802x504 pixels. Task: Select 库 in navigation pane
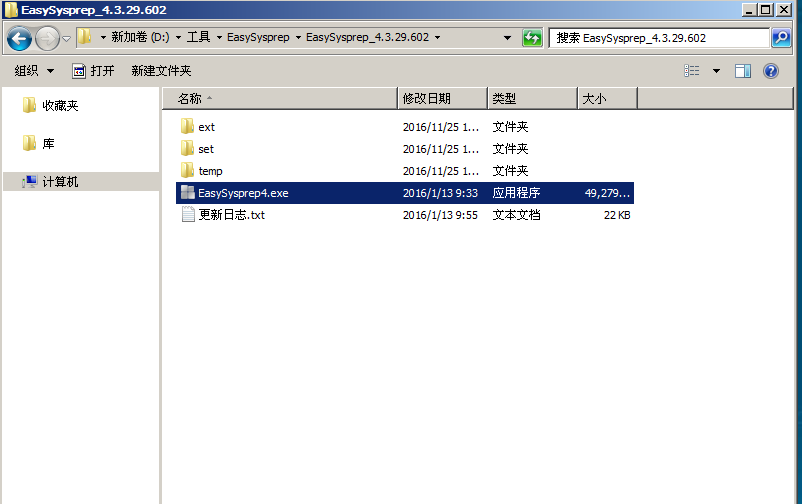coord(48,144)
